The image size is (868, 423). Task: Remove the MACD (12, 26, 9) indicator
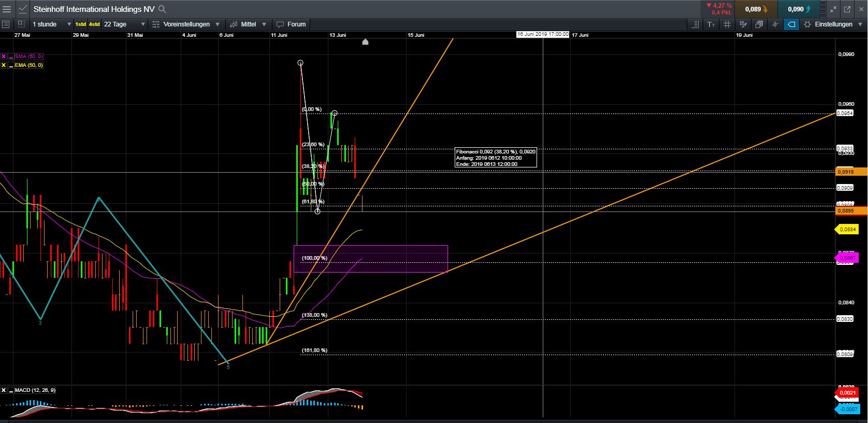pyautogui.click(x=4, y=390)
